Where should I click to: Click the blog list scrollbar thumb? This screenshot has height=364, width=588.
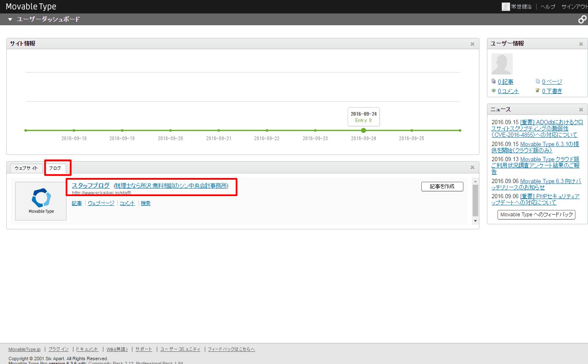pyautogui.click(x=475, y=200)
